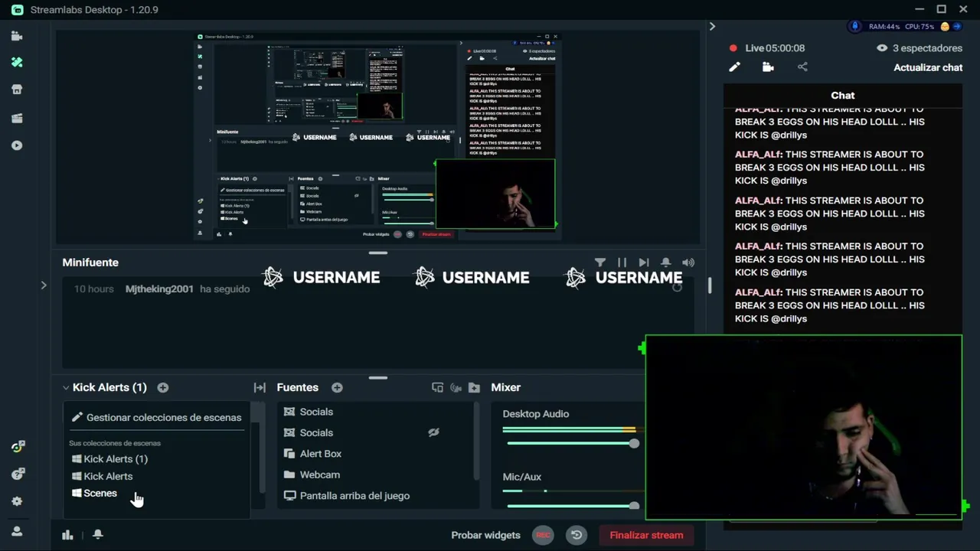Collapse the chat panel with top chevron
The width and height of the screenshot is (980, 551).
(x=712, y=26)
